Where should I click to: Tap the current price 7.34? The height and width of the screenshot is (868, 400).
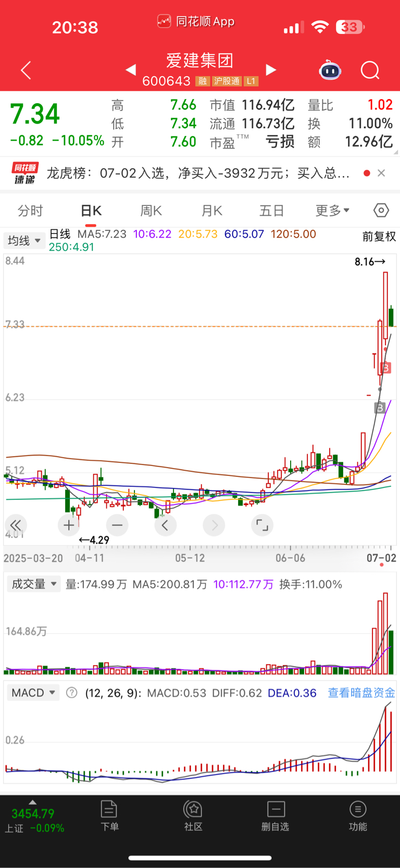point(35,114)
